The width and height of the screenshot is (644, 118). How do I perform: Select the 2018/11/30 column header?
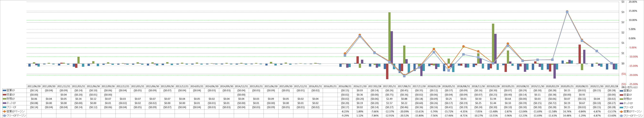coord(479,86)
